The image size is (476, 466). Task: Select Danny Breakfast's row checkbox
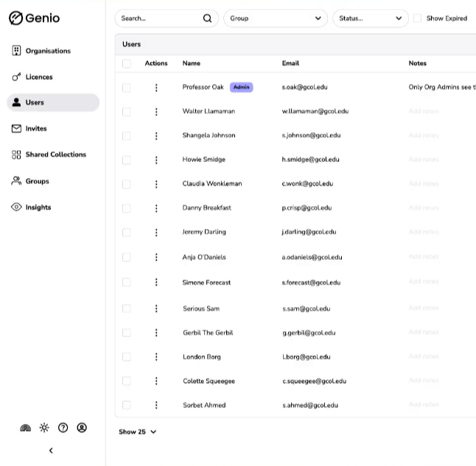(x=127, y=208)
